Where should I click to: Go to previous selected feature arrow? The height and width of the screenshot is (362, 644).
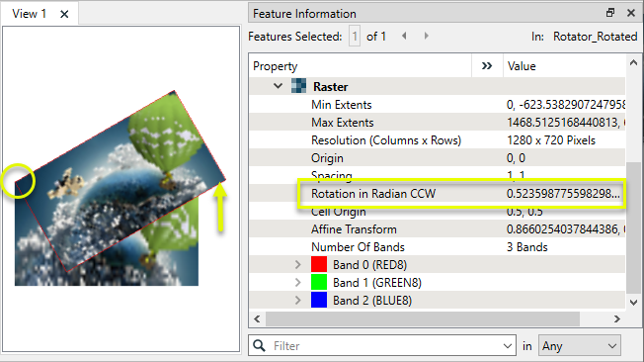click(404, 36)
